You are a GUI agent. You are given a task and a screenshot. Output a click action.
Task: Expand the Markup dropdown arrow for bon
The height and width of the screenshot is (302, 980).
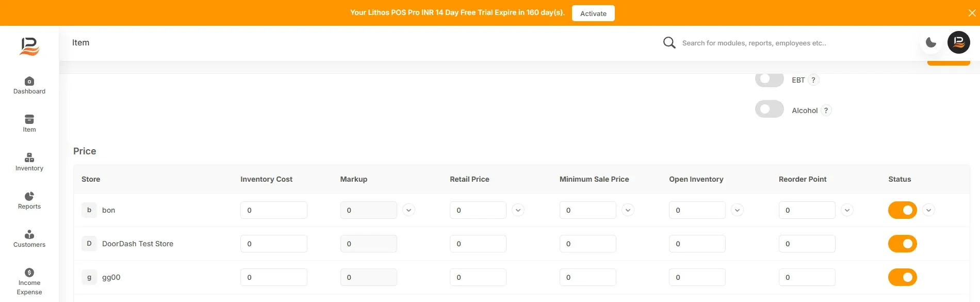(409, 210)
